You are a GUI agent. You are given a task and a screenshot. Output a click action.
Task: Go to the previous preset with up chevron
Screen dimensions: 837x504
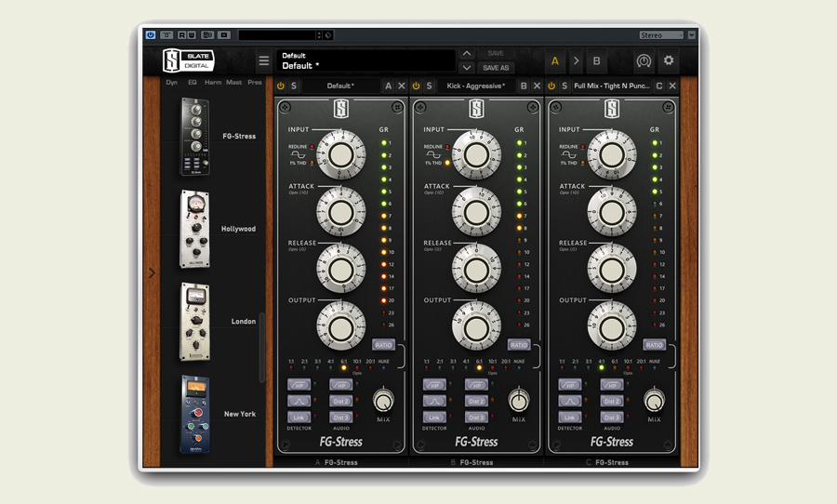pos(467,53)
